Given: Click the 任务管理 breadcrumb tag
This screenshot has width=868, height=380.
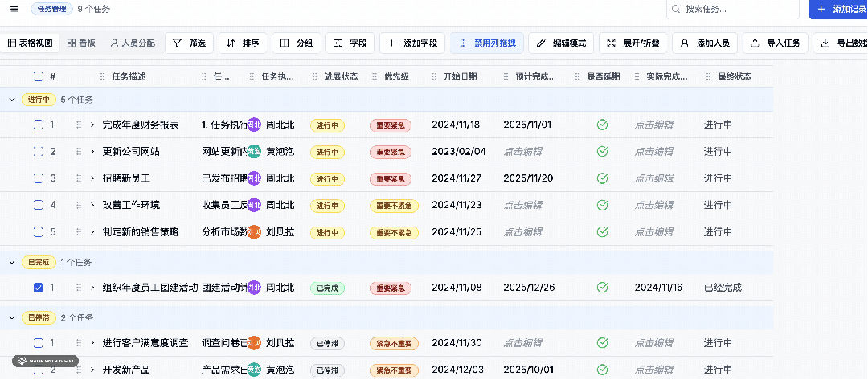Looking at the screenshot, I should click(x=52, y=9).
